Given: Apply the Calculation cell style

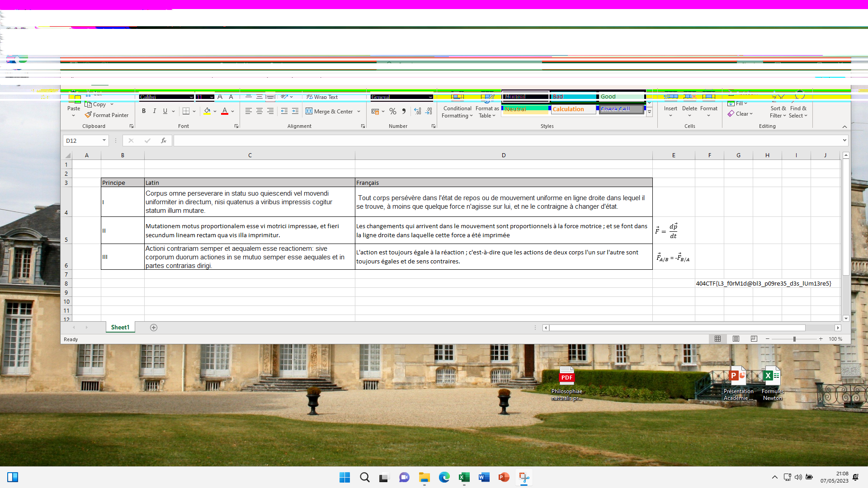Looking at the screenshot, I should point(572,109).
